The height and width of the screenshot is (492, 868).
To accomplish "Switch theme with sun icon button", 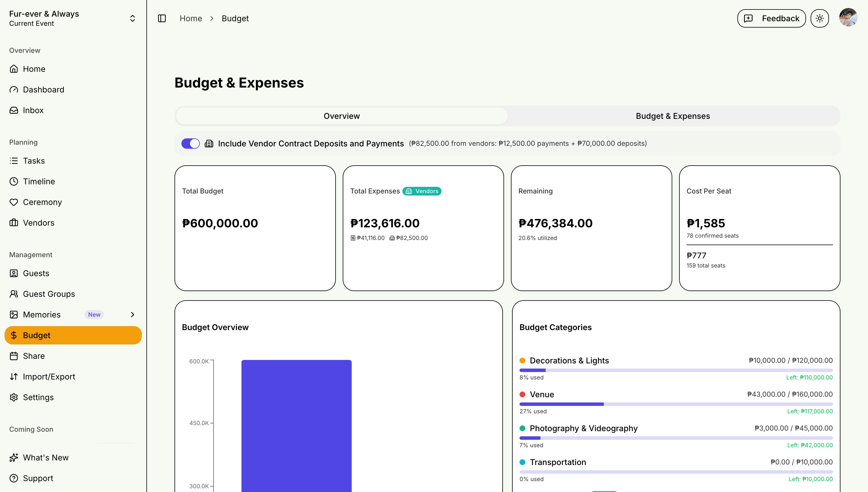I will coord(819,18).
